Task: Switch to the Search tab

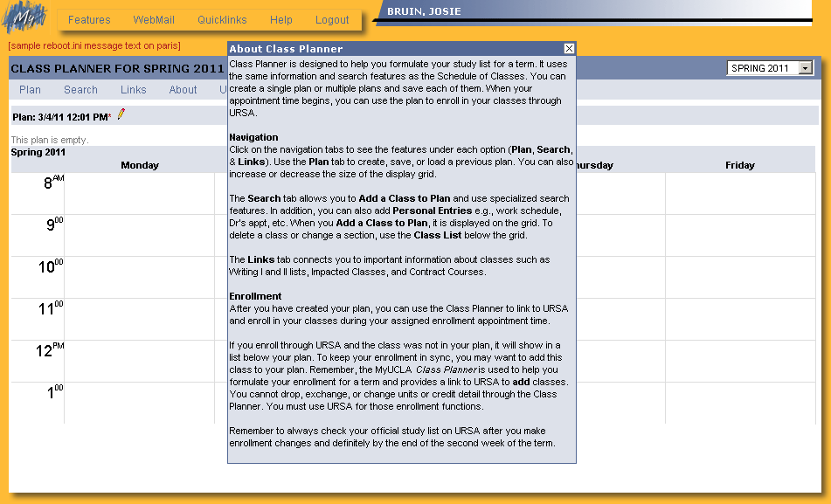Action: [80, 90]
